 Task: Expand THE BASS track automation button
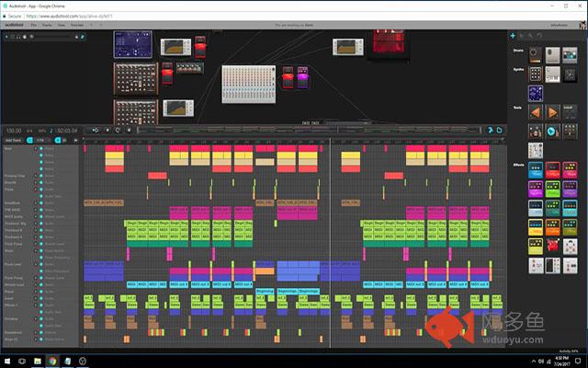pyautogui.click(x=36, y=210)
